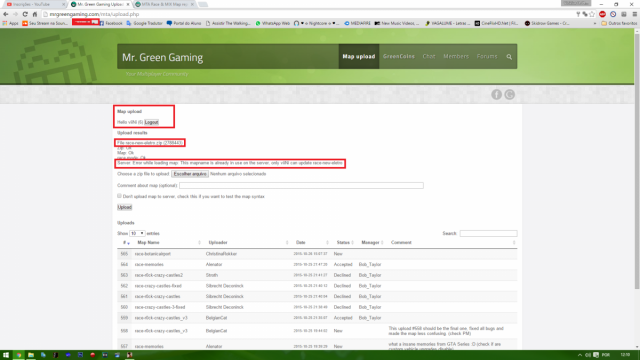Click the taskbar clock
640x360 pixels.
click(x=625, y=355)
